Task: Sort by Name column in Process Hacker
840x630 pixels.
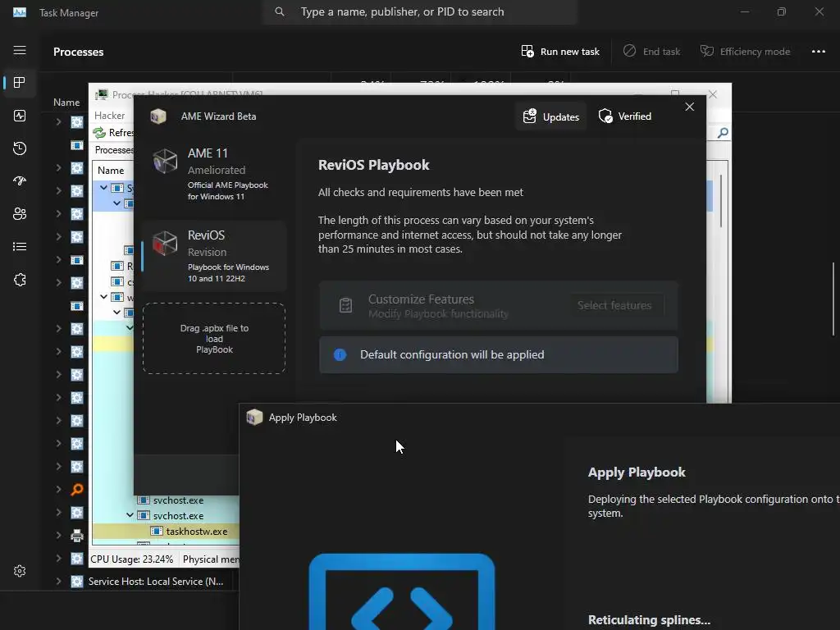Action: click(x=111, y=171)
